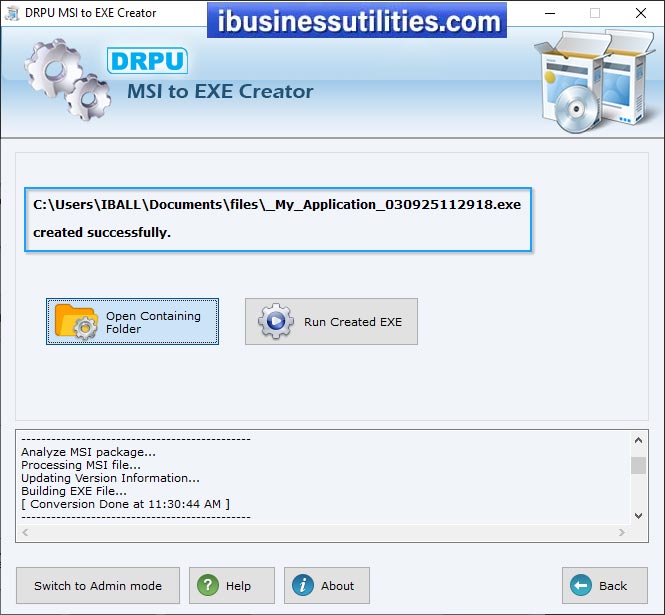The width and height of the screenshot is (665, 615).
Task: Click the silver gears logo
Action: (67, 79)
